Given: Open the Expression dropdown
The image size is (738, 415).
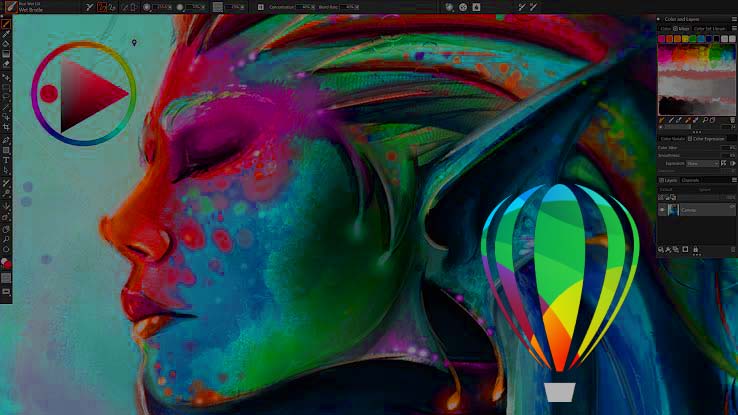Looking at the screenshot, I should (x=701, y=163).
